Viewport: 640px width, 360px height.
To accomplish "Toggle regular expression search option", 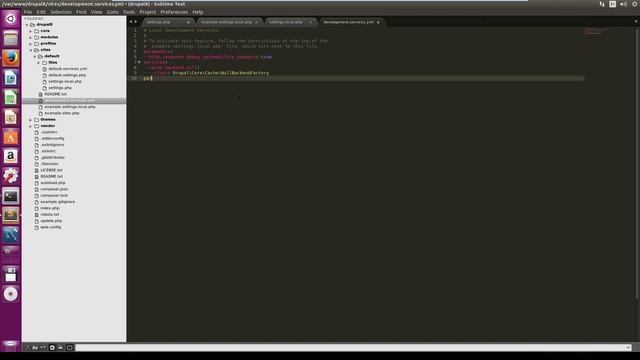I will click(x=27, y=348).
